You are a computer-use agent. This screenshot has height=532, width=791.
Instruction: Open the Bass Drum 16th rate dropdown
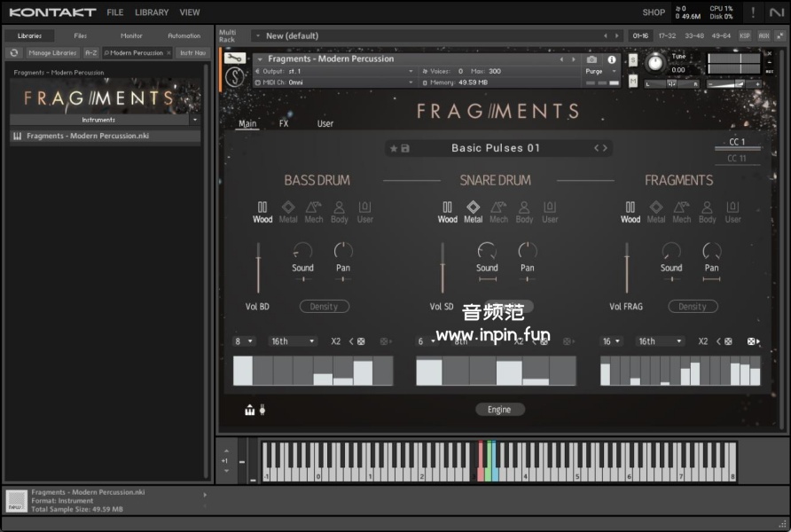293,341
